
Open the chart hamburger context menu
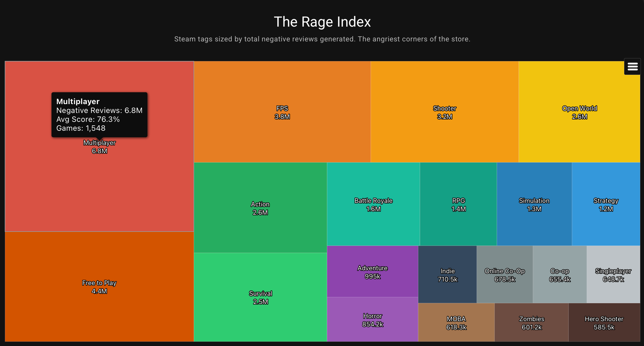point(632,67)
